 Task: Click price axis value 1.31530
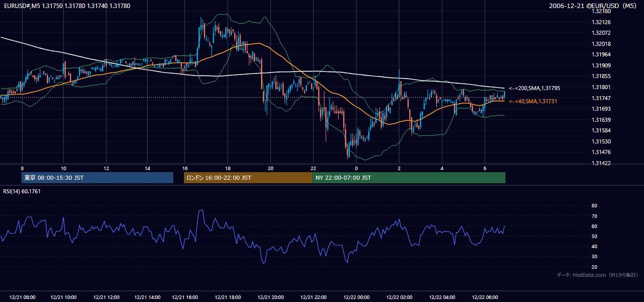[601, 141]
